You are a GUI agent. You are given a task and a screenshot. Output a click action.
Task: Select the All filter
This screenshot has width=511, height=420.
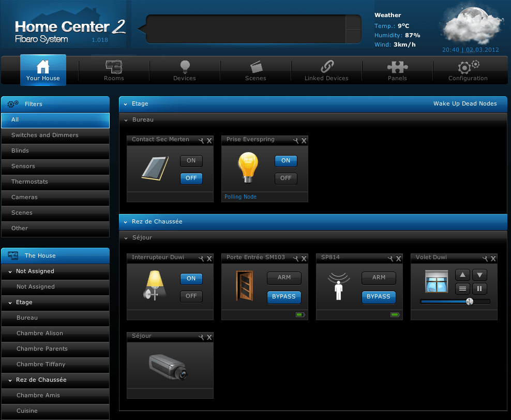[55, 120]
